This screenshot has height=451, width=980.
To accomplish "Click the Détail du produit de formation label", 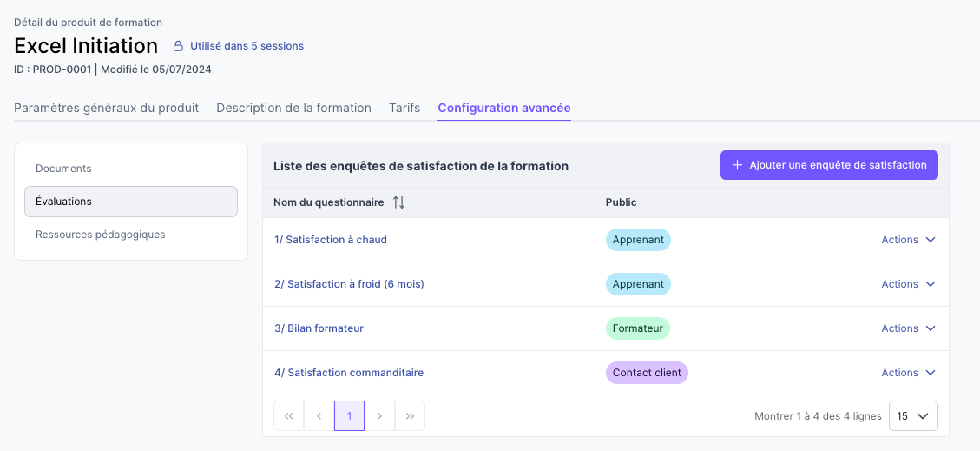I will point(89,23).
